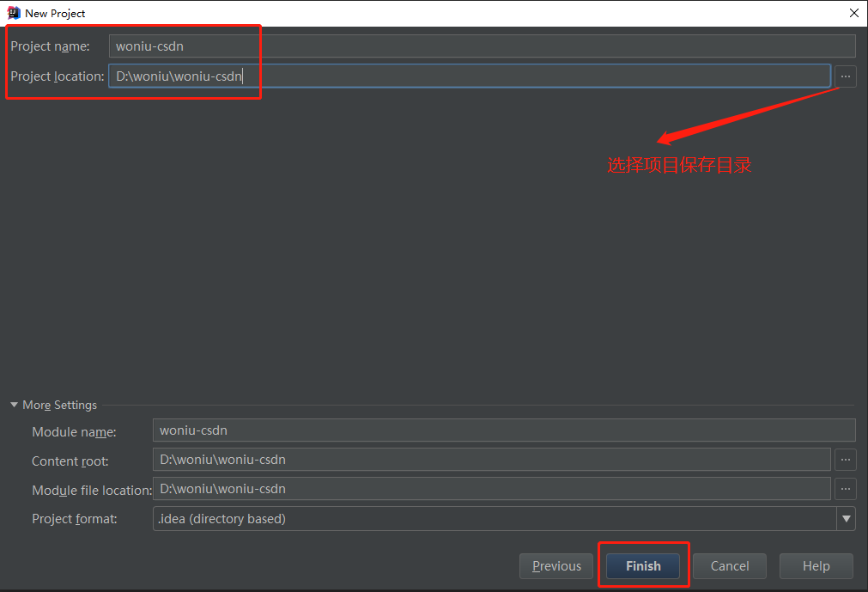Open folder browser for Content root
Screen dimensions: 868x592
[846, 460]
